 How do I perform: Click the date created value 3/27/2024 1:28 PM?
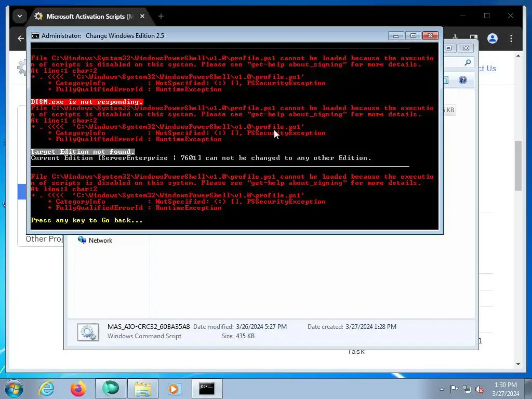coord(371,327)
